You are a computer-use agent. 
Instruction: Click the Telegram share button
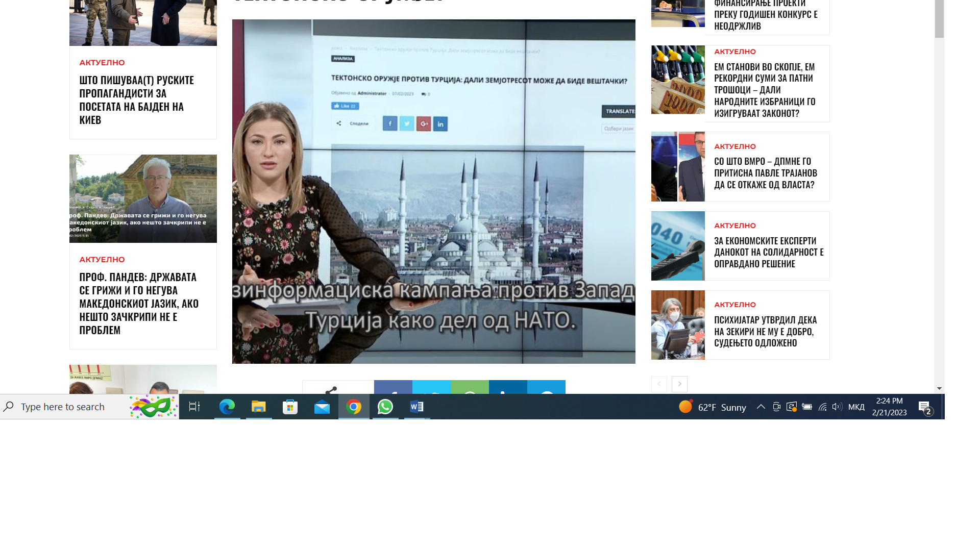click(x=546, y=388)
